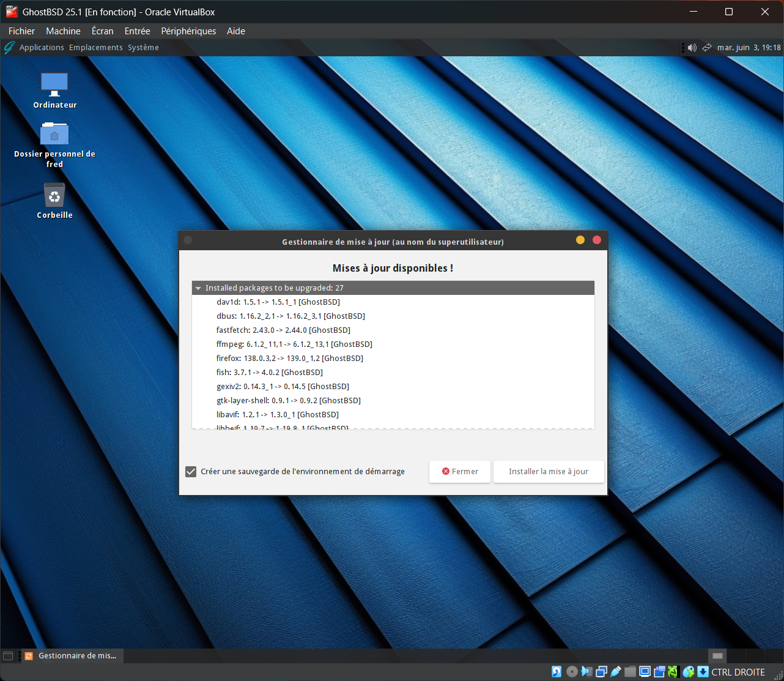Select the firefox package row
784x681 pixels.
coord(393,359)
